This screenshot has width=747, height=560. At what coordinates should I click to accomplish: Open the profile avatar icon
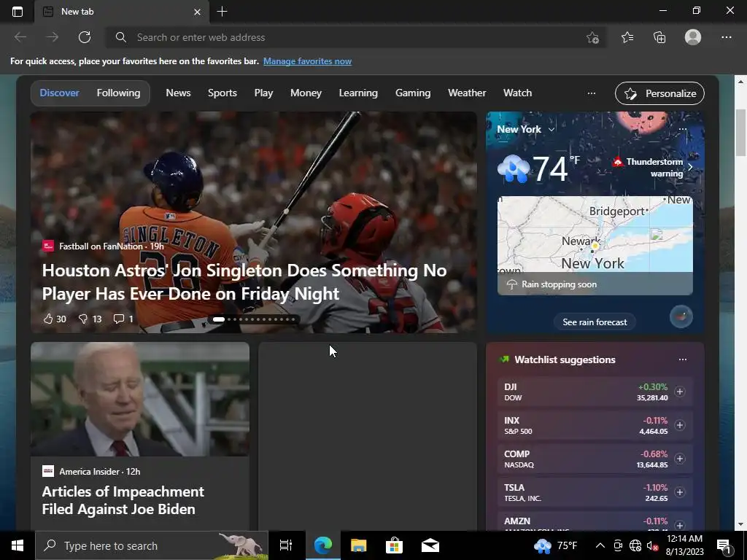[x=693, y=37]
